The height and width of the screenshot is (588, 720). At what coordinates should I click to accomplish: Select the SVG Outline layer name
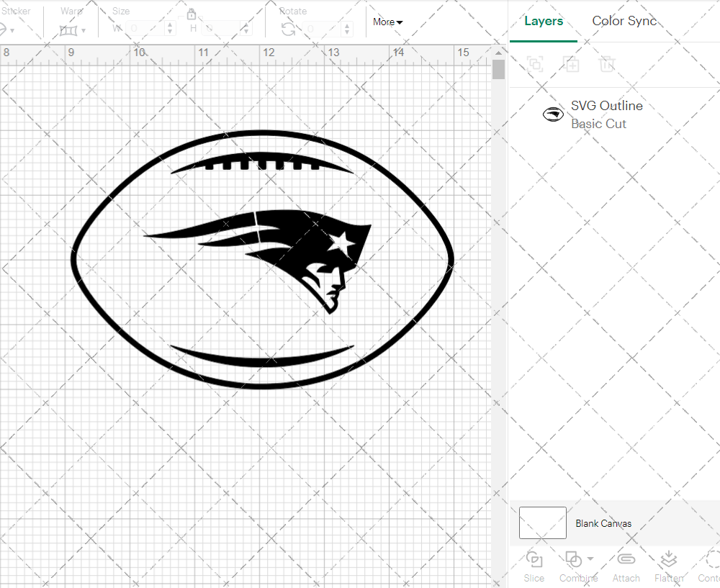point(606,106)
